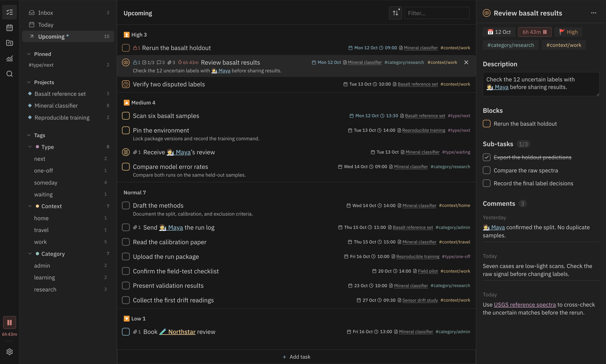This screenshot has width=606, height=364.
Task: Click the 6h 43m timer pause chip in details
Action: click(534, 32)
